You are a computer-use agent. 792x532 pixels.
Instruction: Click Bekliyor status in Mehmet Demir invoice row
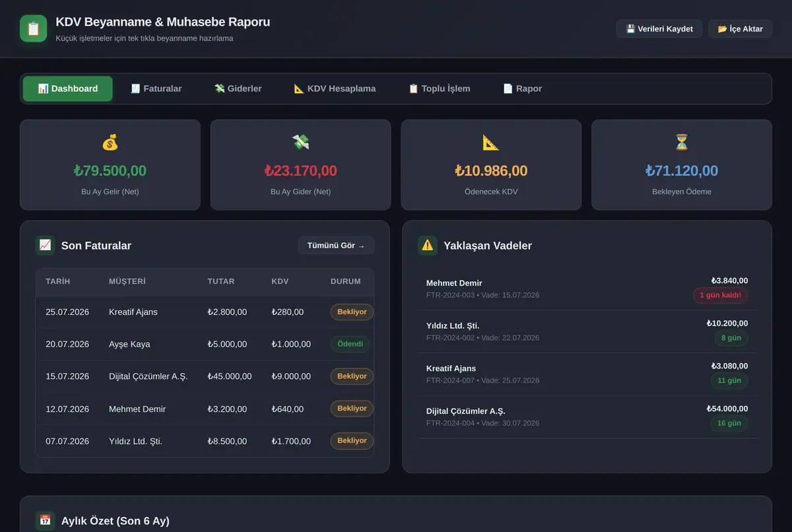(352, 409)
